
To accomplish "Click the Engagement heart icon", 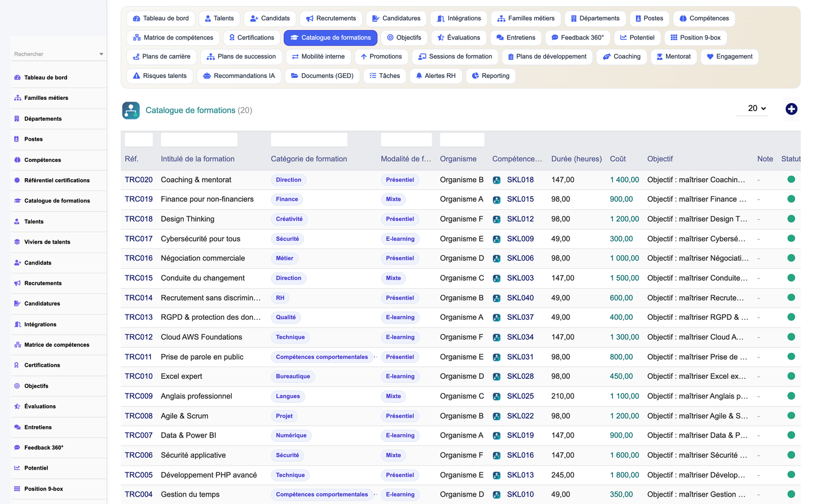I will click(710, 56).
